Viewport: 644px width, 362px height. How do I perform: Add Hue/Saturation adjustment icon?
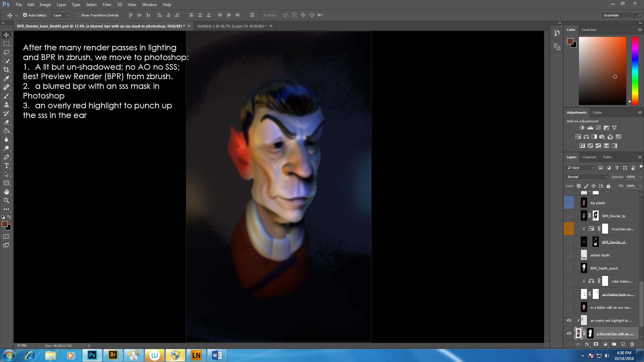click(578, 137)
